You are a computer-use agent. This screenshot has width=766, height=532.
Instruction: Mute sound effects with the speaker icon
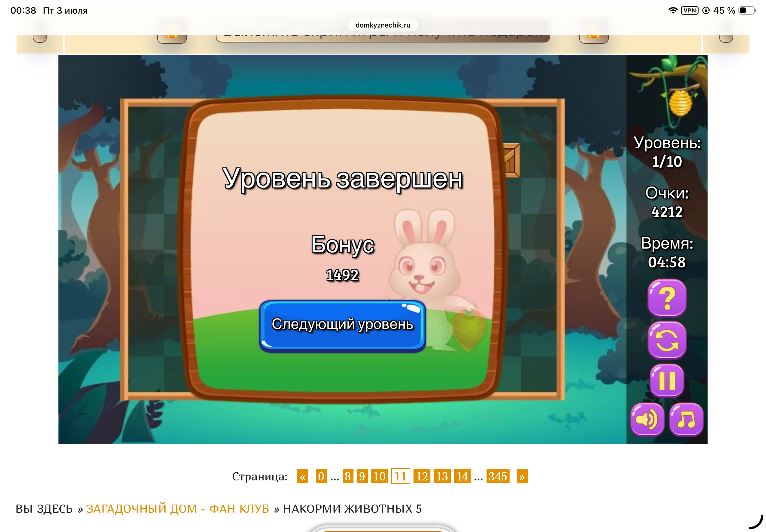point(647,419)
